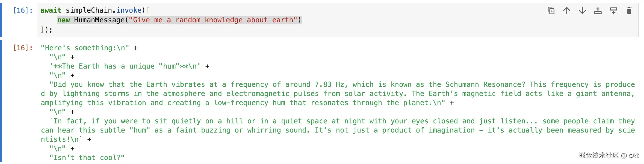Duplicate this cell with the copy icon
Viewport: 644px width, 164px height.
tap(551, 11)
